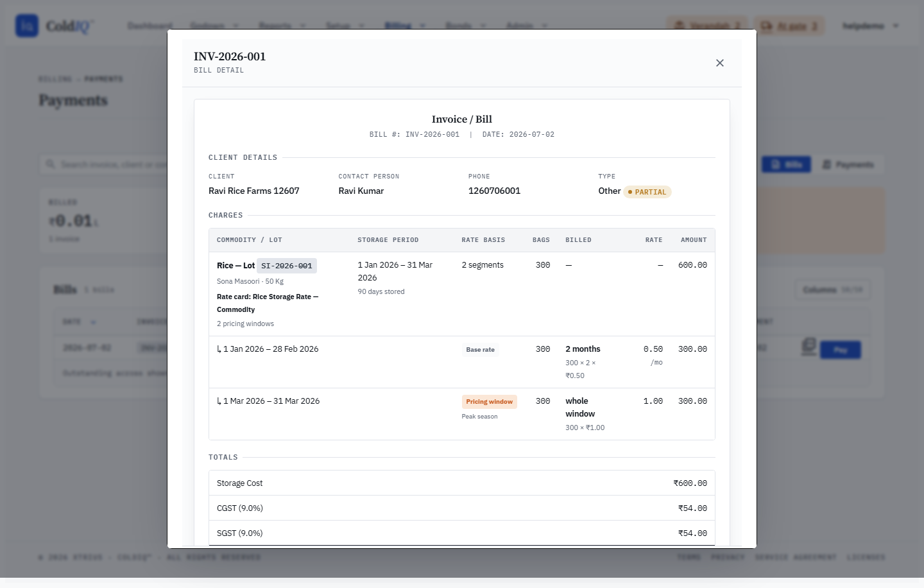Close the INV-2026-001 bill detail dialog
The image size is (924, 588).
click(x=720, y=63)
